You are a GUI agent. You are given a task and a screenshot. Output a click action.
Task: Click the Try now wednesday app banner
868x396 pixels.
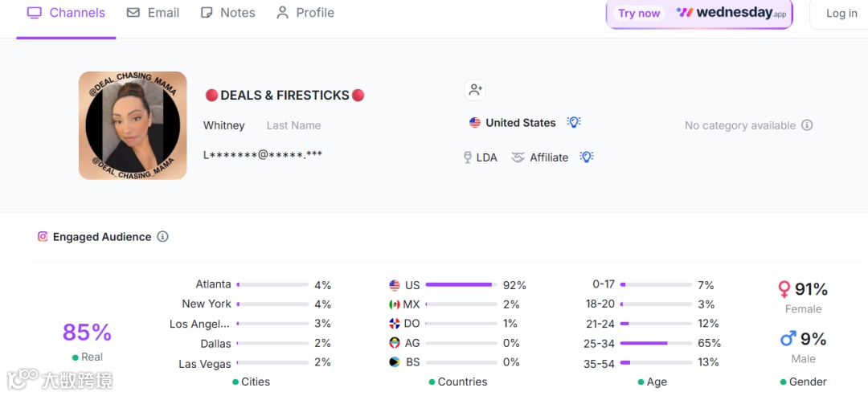click(x=698, y=14)
